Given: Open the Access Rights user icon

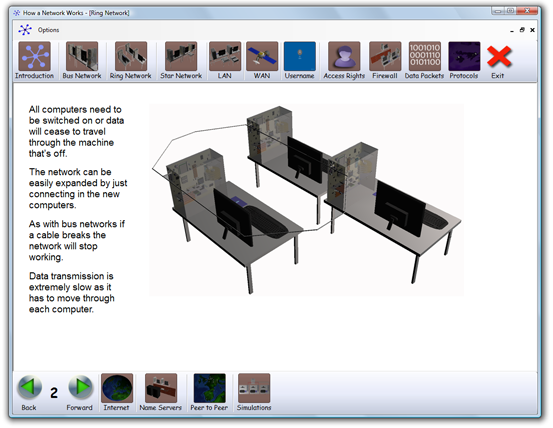Looking at the screenshot, I should (x=344, y=56).
